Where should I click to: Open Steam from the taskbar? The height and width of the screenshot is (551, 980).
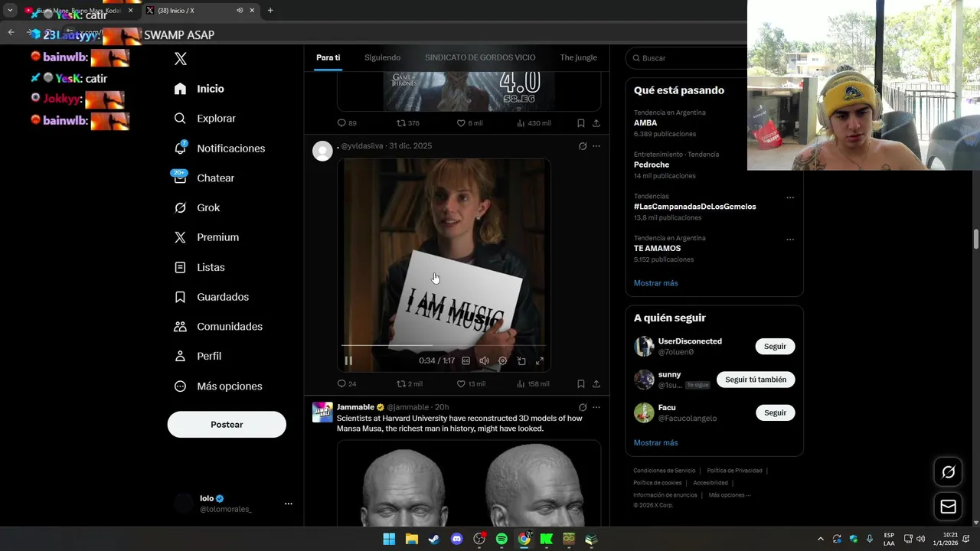click(x=434, y=539)
